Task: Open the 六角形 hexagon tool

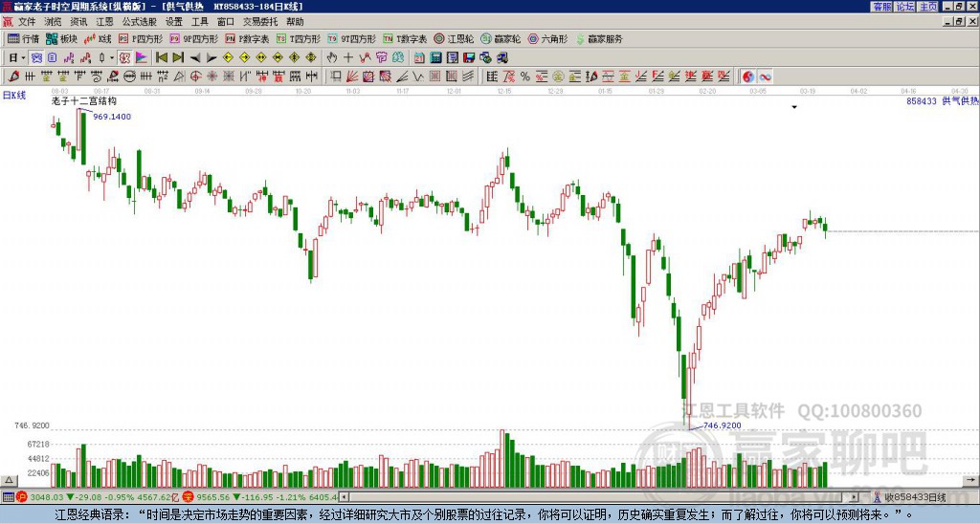Action: pyautogui.click(x=547, y=38)
